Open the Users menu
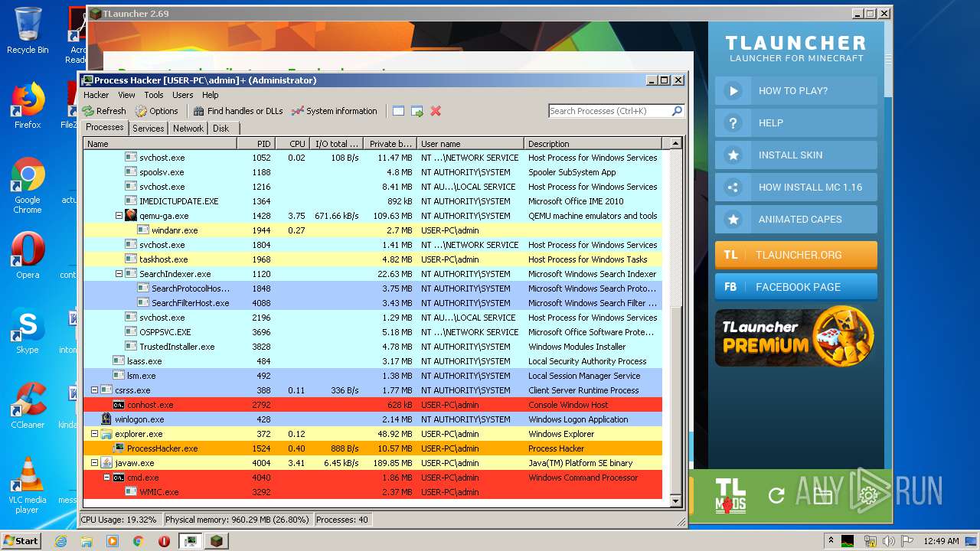This screenshot has width=980, height=551. [x=182, y=95]
